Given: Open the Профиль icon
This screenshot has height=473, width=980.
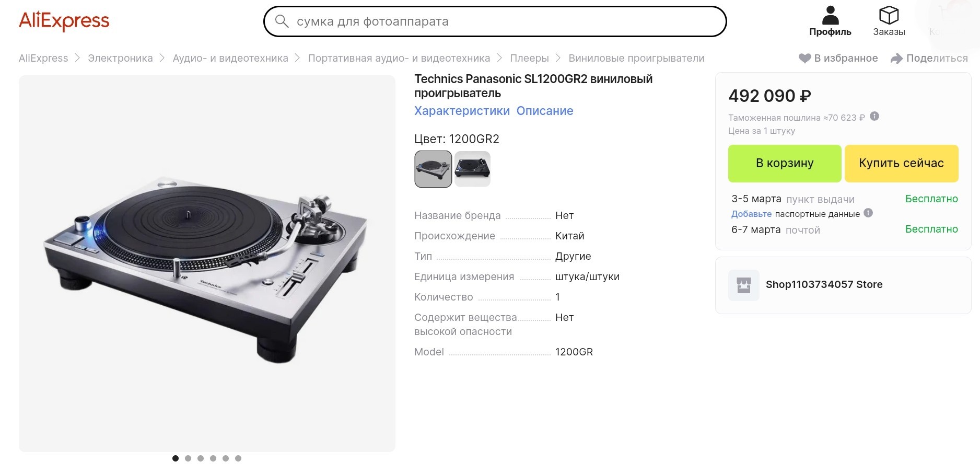Looking at the screenshot, I should pyautogui.click(x=830, y=15).
